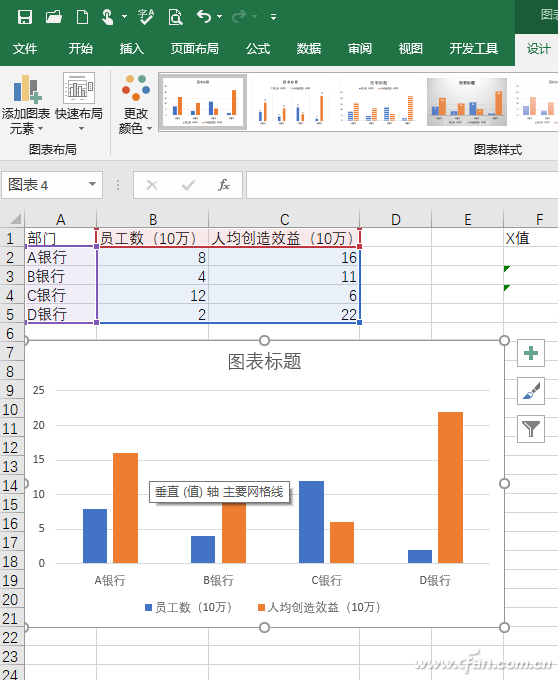Click the Save icon in quick access toolbar

pos(25,17)
